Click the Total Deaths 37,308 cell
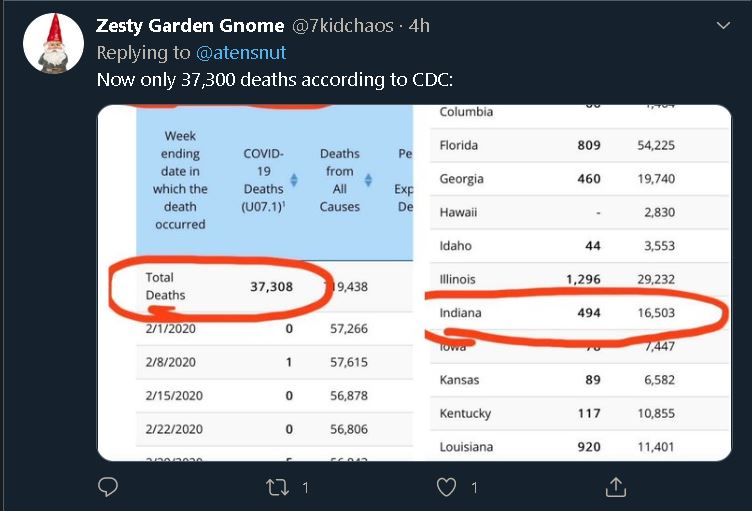Screen dimensions: 752x511 point(271,286)
